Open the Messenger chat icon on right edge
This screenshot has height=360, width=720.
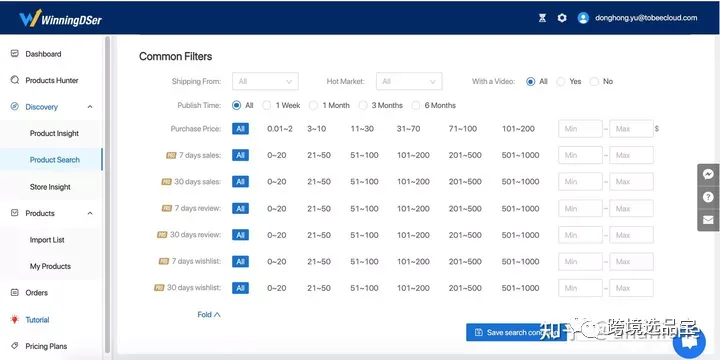(708, 174)
